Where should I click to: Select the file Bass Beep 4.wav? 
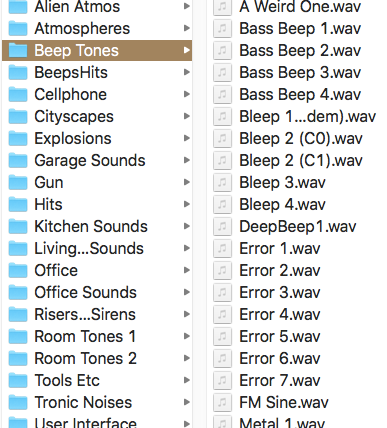click(x=300, y=94)
